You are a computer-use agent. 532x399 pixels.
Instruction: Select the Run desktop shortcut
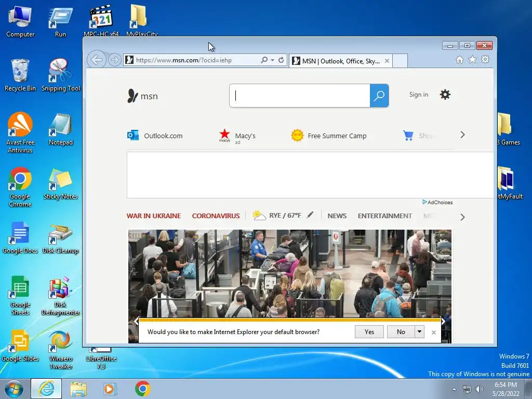[60, 22]
